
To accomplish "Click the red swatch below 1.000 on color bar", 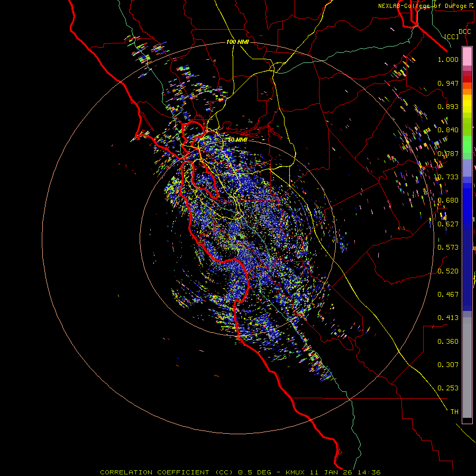I will 467,79.
